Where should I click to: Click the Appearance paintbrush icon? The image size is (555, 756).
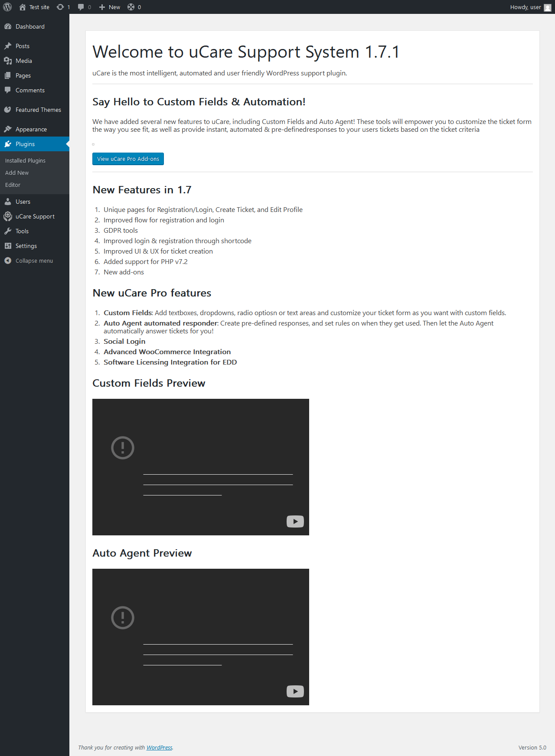8,129
